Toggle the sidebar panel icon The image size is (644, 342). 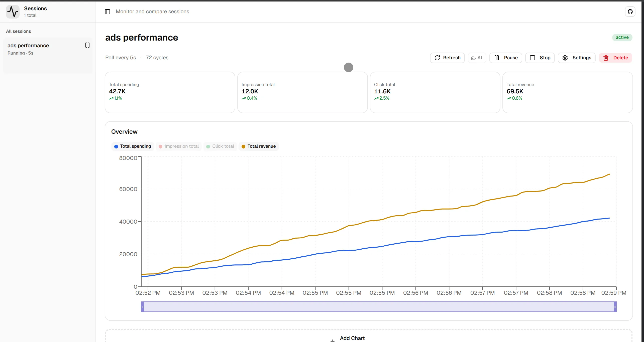click(108, 12)
